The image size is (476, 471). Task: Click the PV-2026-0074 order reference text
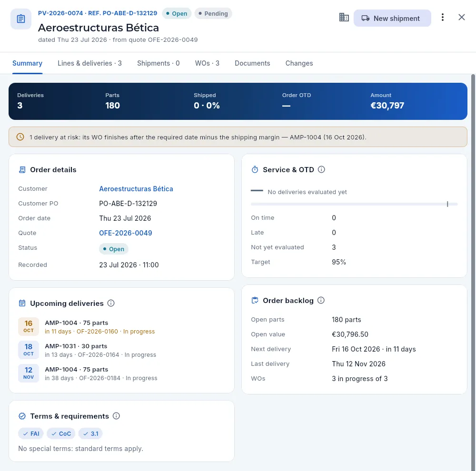(60, 13)
